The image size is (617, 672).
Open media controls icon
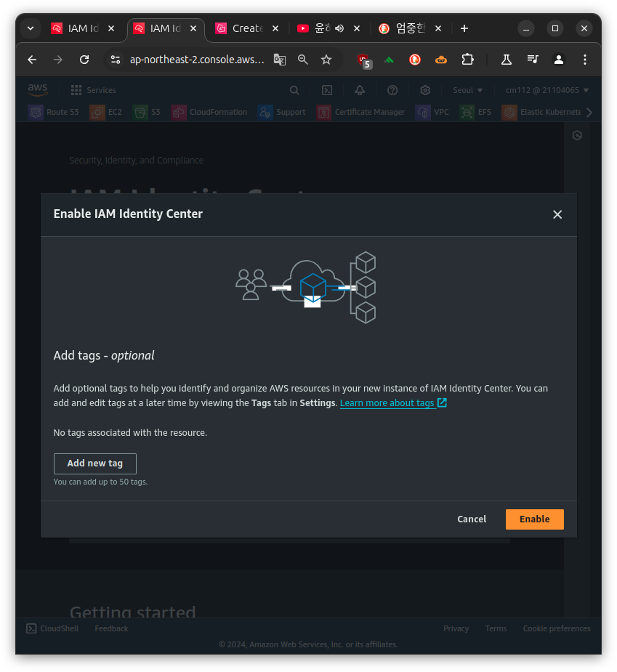click(x=533, y=60)
